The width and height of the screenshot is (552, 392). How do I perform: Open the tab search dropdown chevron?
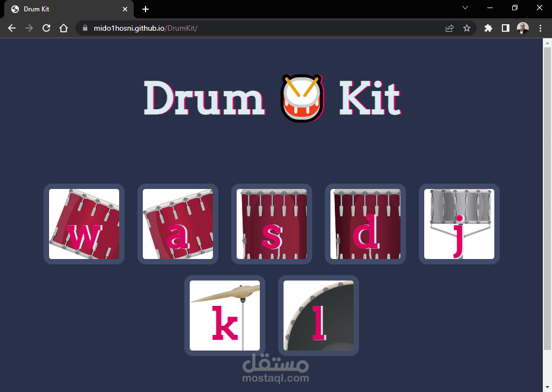pos(465,8)
